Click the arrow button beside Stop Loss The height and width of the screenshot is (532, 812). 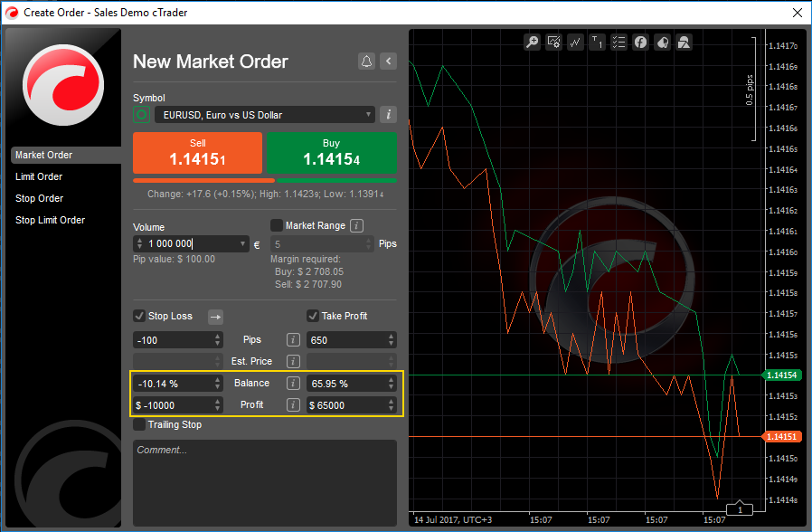pyautogui.click(x=215, y=317)
